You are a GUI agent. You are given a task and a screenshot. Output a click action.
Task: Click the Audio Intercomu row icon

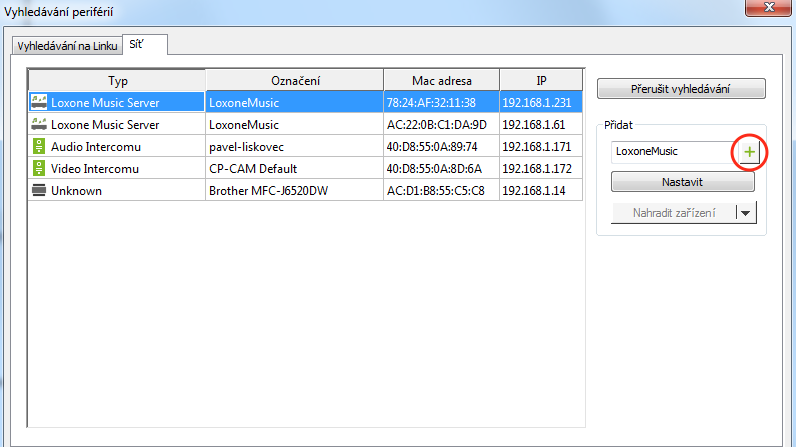pyautogui.click(x=39, y=147)
